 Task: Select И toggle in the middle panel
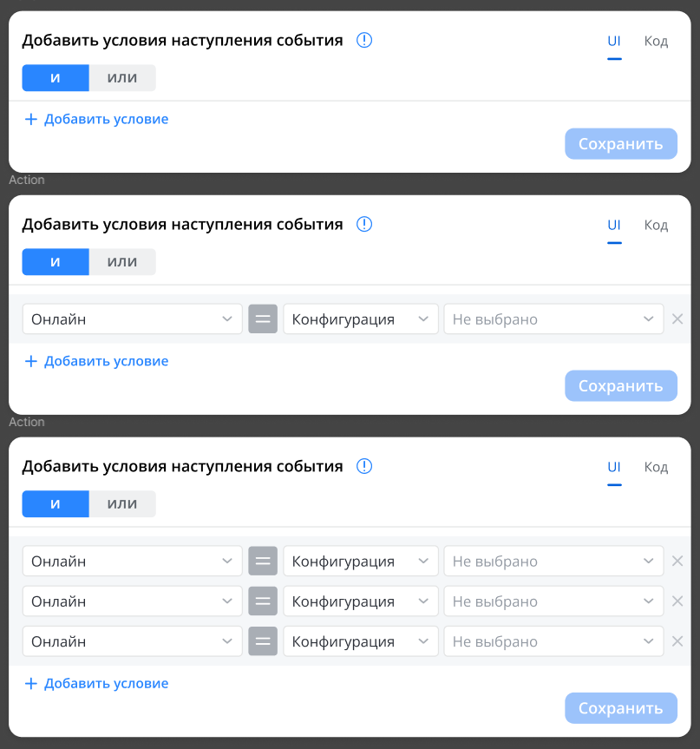[x=56, y=262]
